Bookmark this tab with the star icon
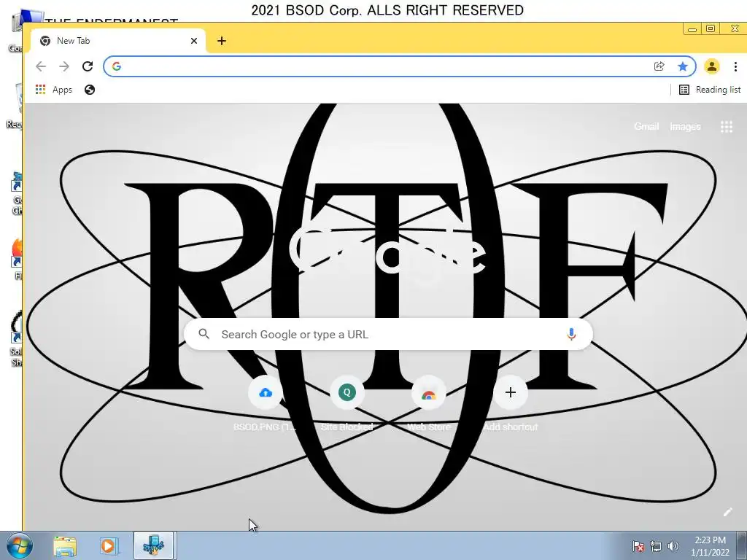 [x=683, y=66]
